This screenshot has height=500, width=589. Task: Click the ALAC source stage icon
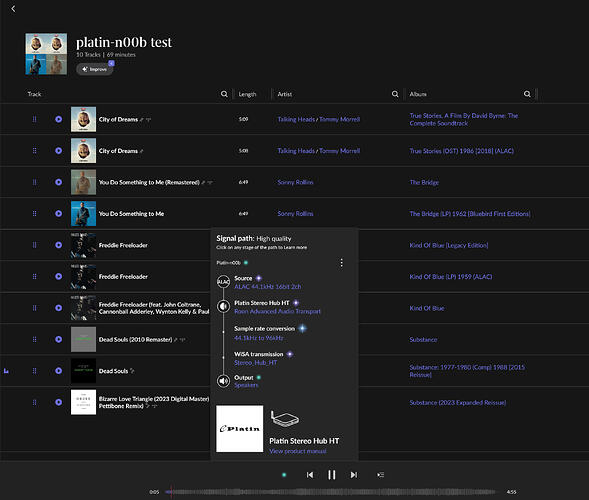tap(223, 282)
